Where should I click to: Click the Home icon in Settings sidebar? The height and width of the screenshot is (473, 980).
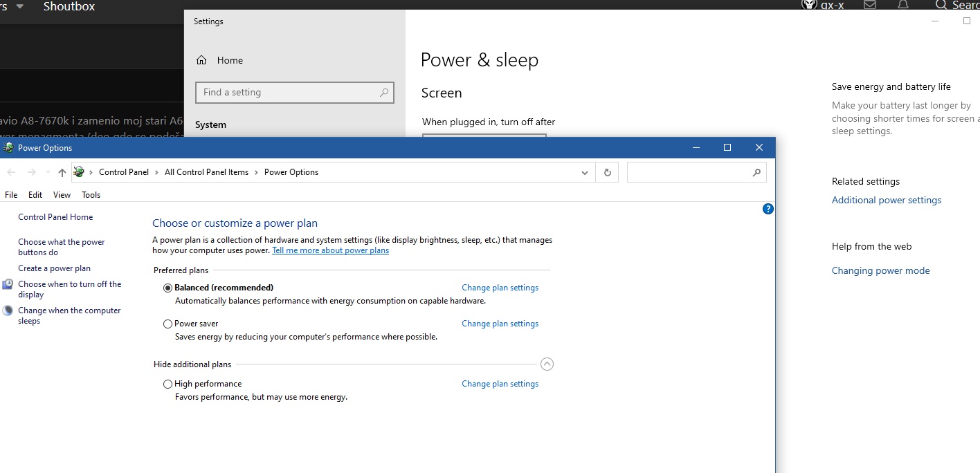tap(201, 60)
